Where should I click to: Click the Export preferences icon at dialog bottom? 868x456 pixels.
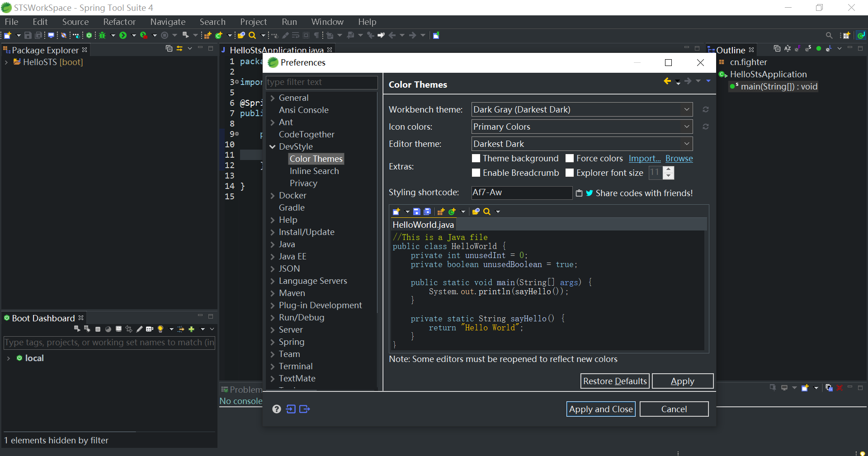point(305,409)
